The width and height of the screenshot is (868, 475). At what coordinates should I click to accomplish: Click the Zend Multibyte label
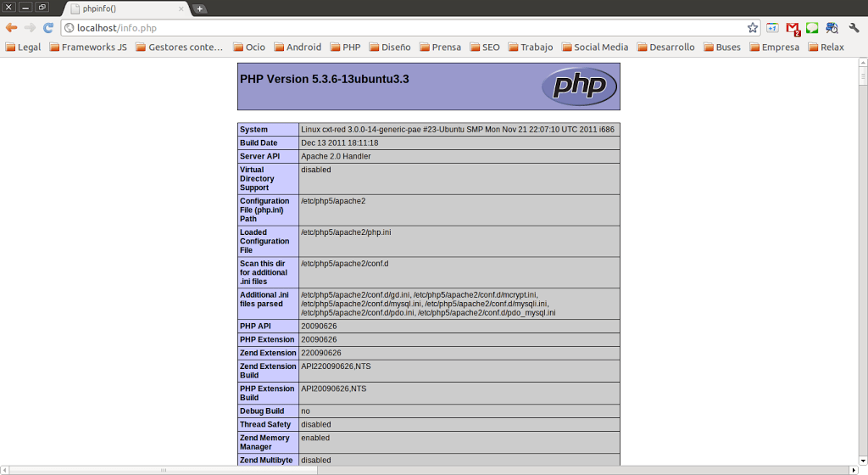pyautogui.click(x=266, y=460)
